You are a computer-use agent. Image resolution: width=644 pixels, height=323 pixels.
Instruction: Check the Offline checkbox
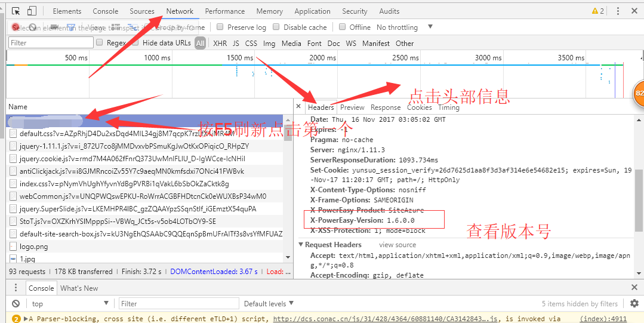[343, 27]
